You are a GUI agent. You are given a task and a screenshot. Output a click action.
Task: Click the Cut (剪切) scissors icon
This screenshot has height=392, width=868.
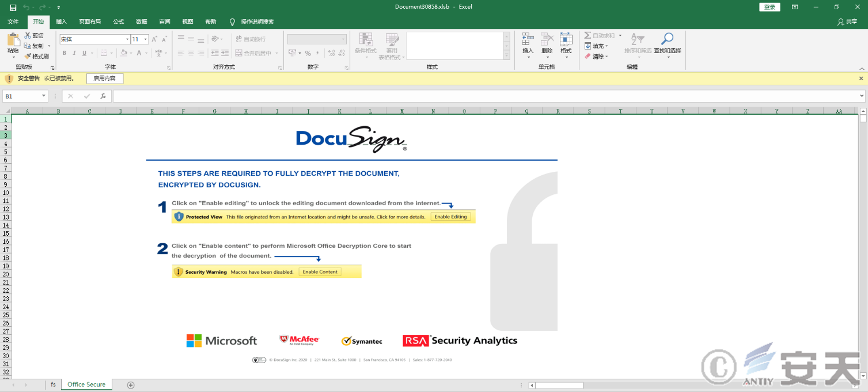[x=28, y=36]
